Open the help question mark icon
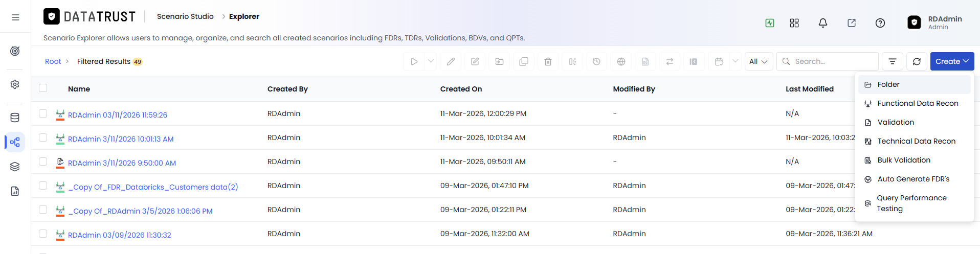Screen dimensions: 980x254 click(x=880, y=23)
